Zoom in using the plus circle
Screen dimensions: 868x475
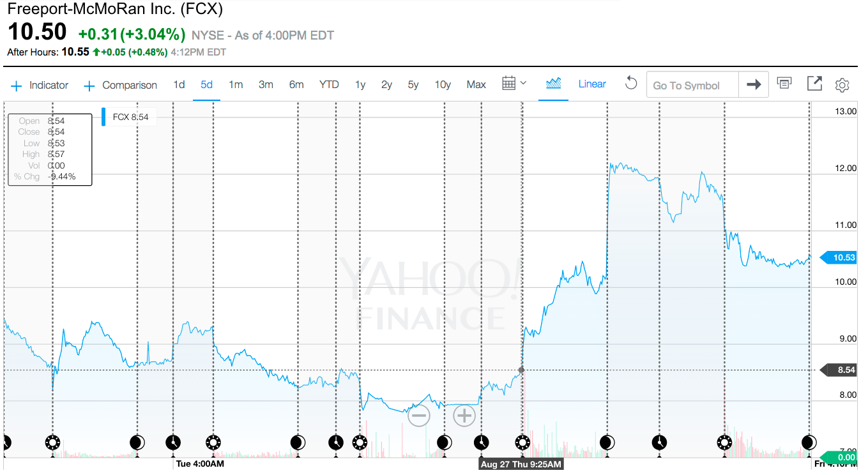click(464, 416)
